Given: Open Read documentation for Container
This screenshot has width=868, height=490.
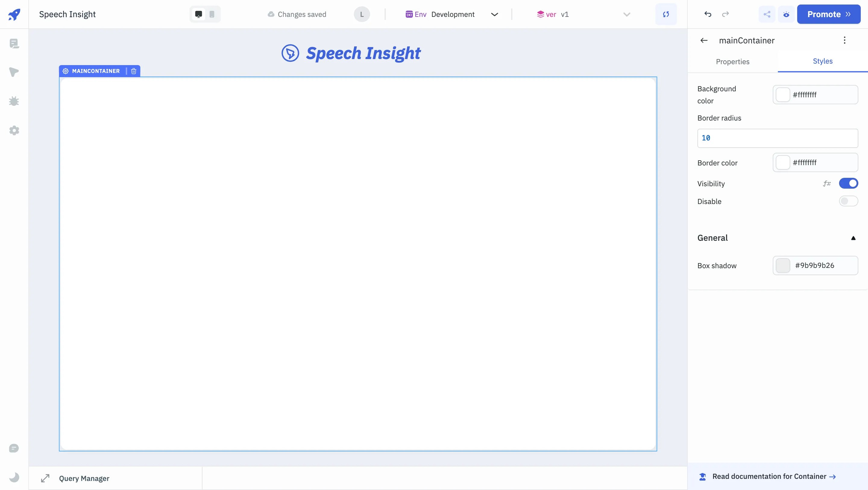Looking at the screenshot, I should pyautogui.click(x=772, y=476).
